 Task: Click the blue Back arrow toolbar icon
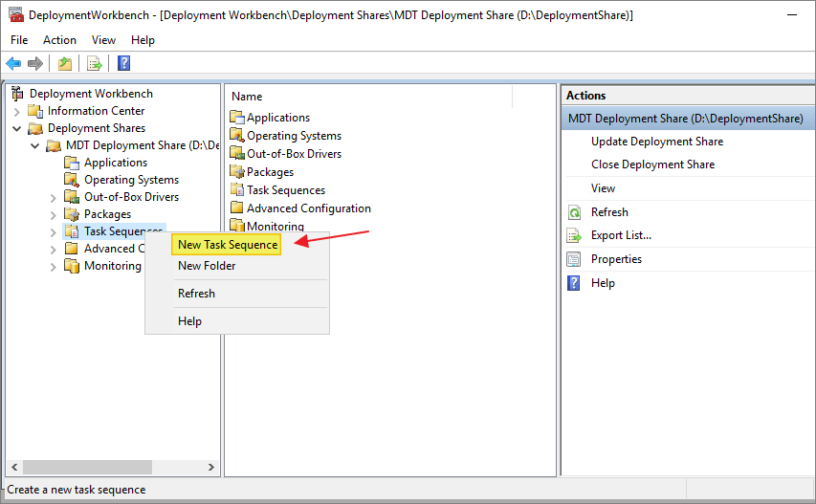pyautogui.click(x=13, y=63)
